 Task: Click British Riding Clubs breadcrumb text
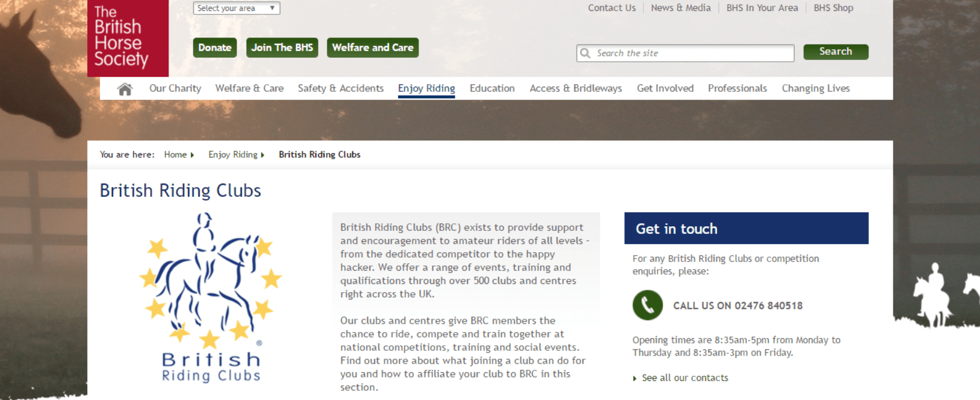320,155
